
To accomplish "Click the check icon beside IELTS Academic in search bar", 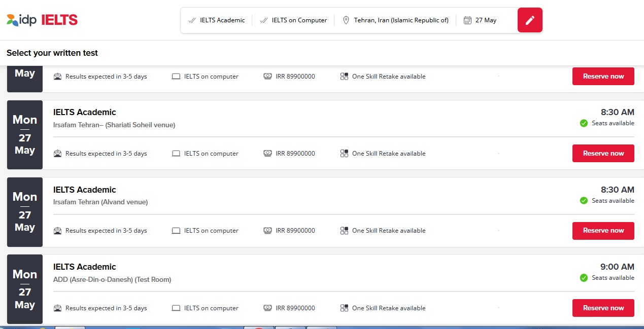I will click(x=192, y=20).
